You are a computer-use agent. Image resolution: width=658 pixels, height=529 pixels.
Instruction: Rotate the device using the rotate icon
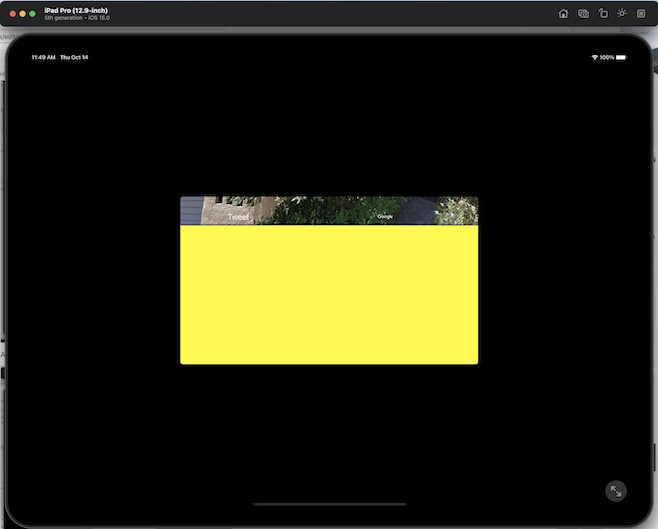(602, 14)
